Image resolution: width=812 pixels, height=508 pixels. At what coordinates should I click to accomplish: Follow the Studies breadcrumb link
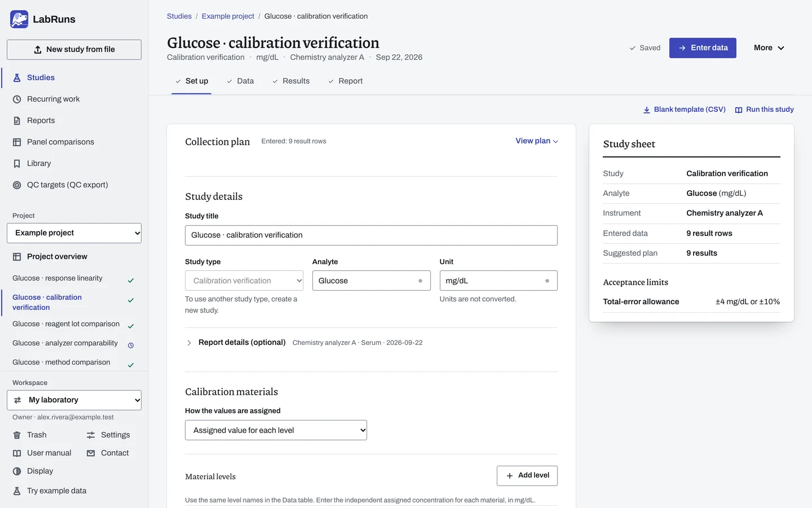click(x=179, y=16)
